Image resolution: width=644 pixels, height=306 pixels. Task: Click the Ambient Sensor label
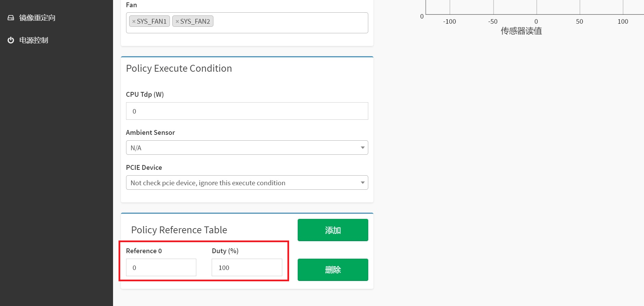pyautogui.click(x=150, y=132)
